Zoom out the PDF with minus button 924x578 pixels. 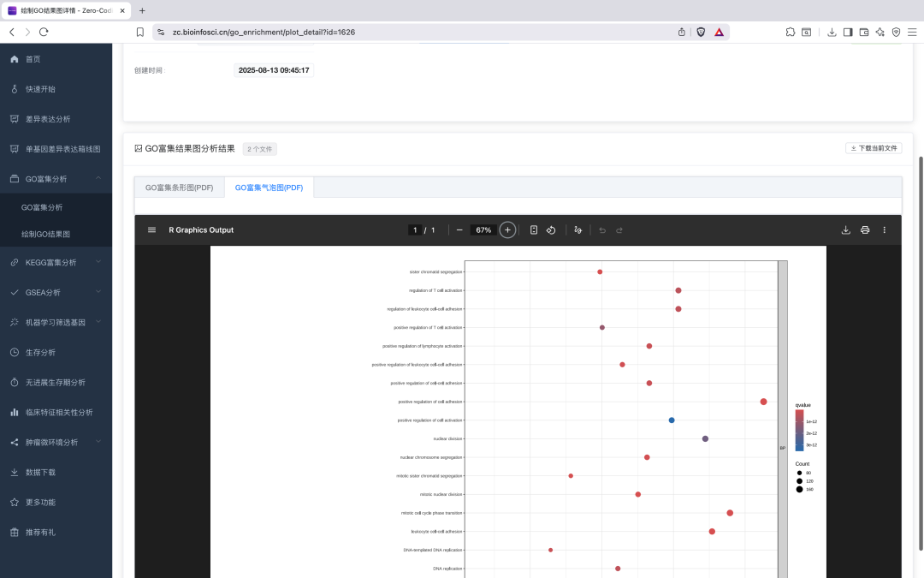coord(459,229)
